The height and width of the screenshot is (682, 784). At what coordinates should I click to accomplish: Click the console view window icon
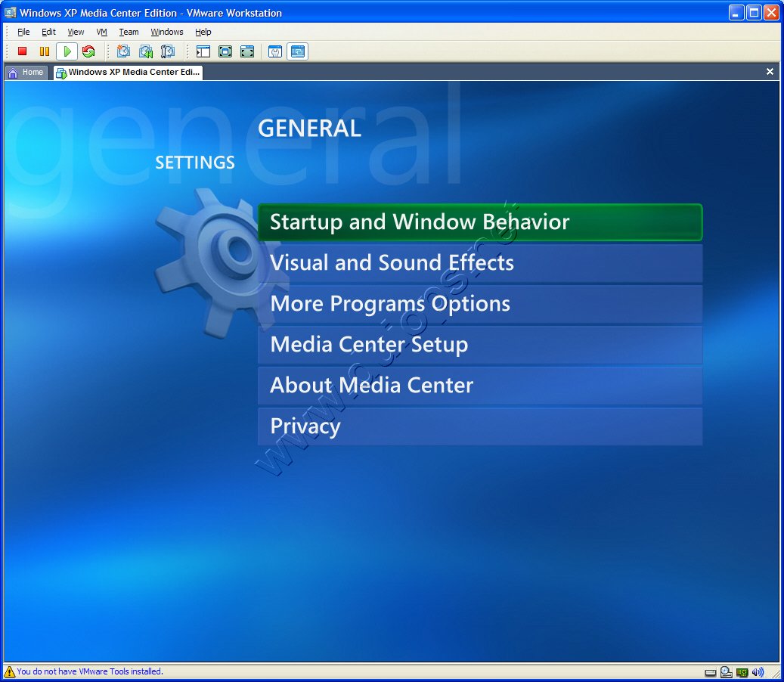click(x=298, y=51)
